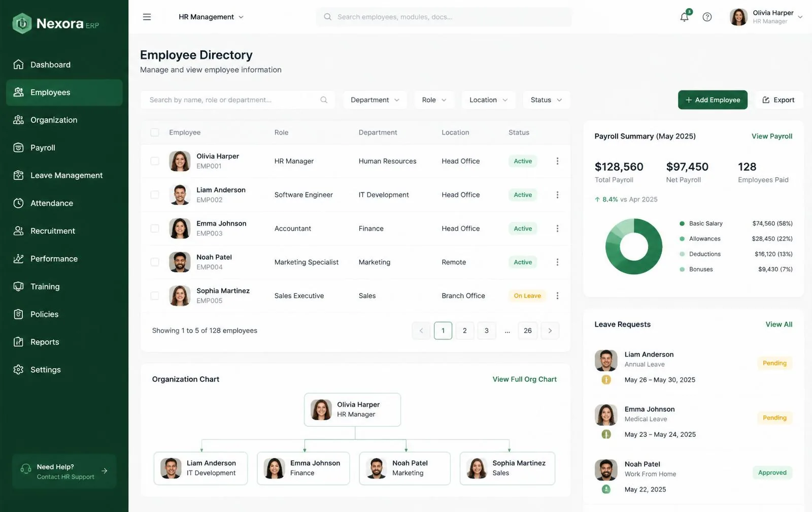
Task: Click the Deductions legend color dot
Action: (x=682, y=254)
